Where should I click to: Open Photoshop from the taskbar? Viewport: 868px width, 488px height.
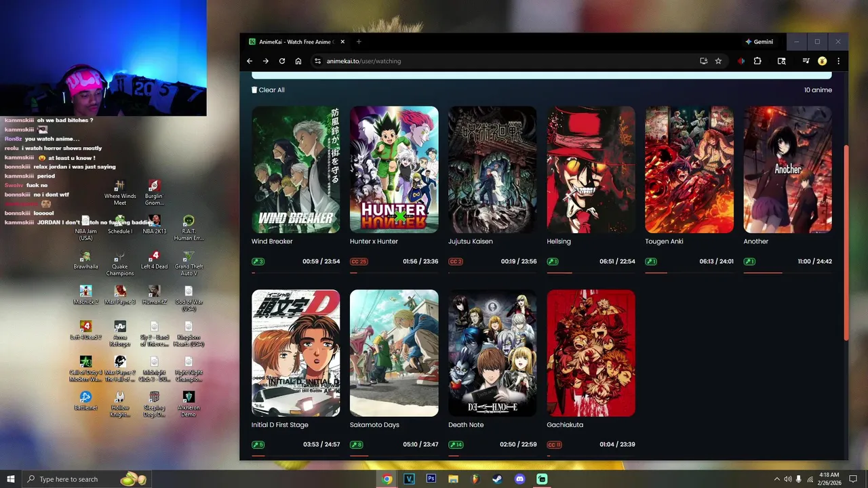pyautogui.click(x=431, y=479)
